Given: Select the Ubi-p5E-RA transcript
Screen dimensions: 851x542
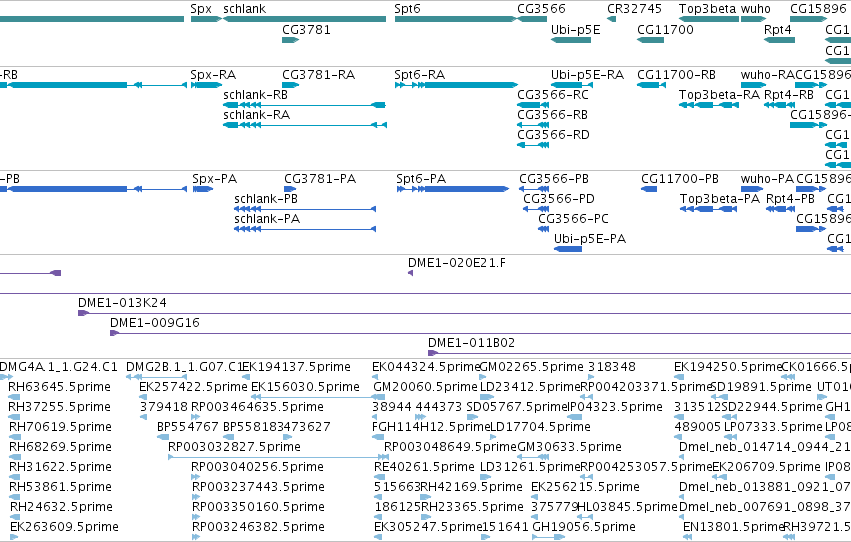Looking at the screenshot, I should coord(571,85).
